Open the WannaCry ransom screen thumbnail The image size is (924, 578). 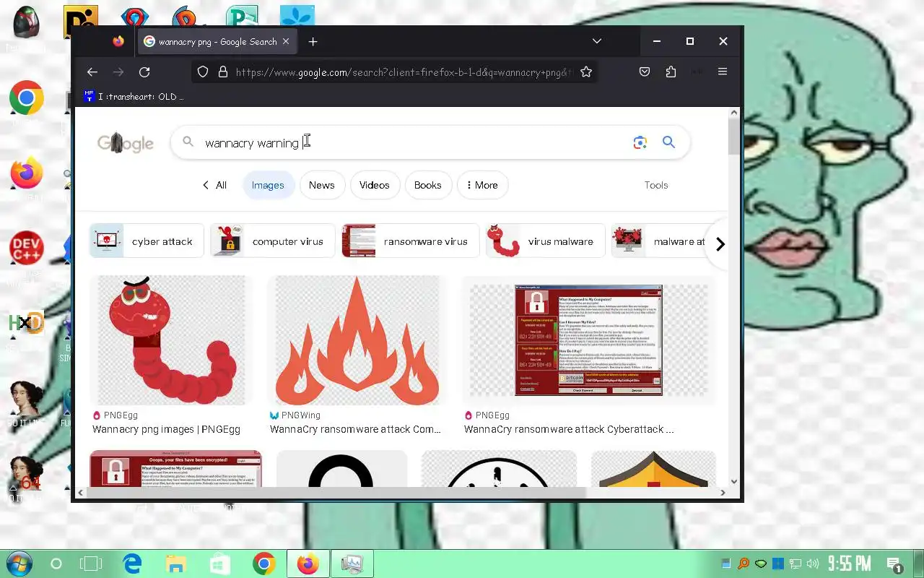pos(588,340)
